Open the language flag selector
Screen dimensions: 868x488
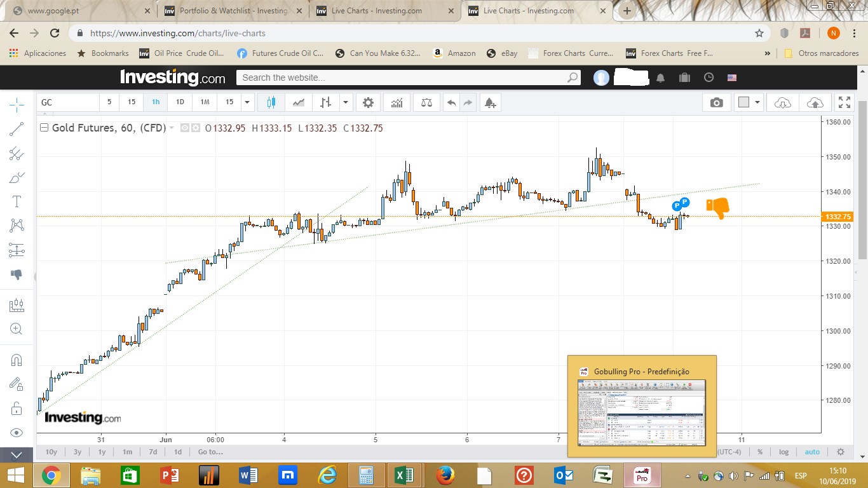(732, 78)
